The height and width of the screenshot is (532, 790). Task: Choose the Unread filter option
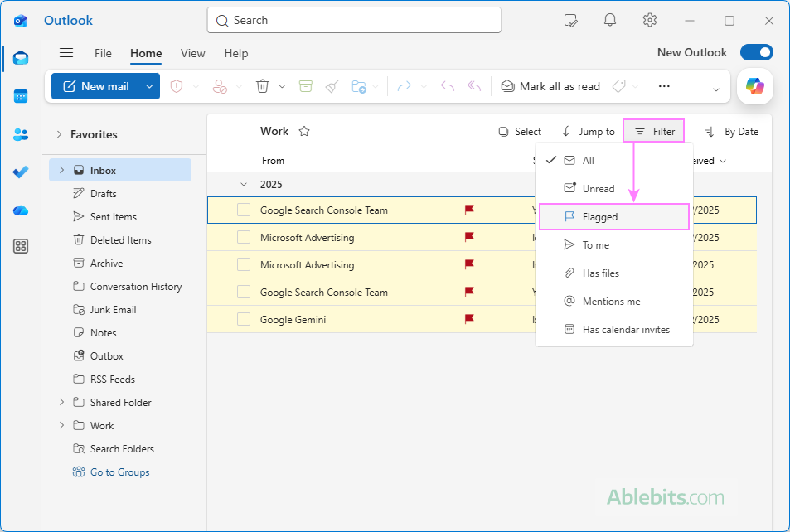614,188
